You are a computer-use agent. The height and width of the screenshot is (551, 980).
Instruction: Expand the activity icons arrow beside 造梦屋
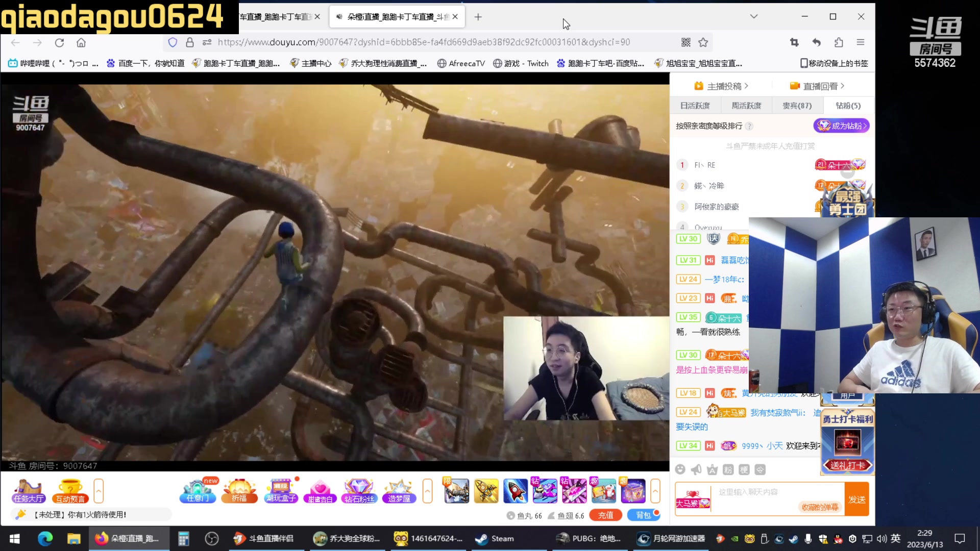coord(427,491)
